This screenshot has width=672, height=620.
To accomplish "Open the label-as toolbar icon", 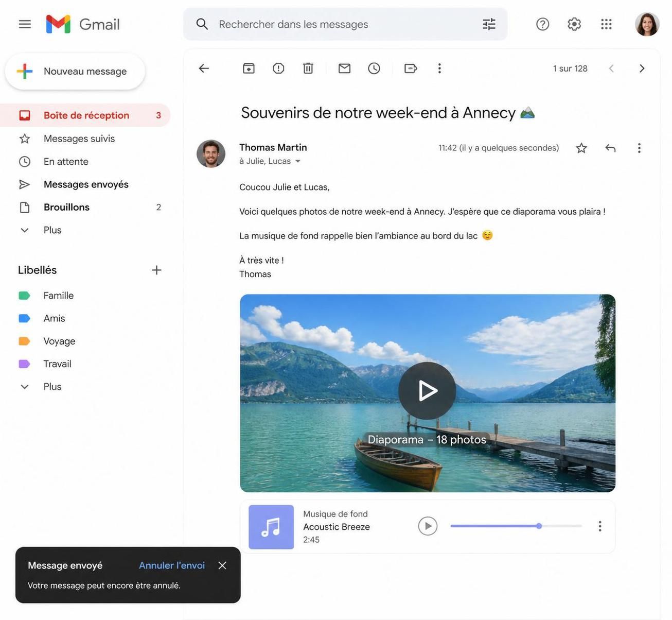I will click(411, 68).
